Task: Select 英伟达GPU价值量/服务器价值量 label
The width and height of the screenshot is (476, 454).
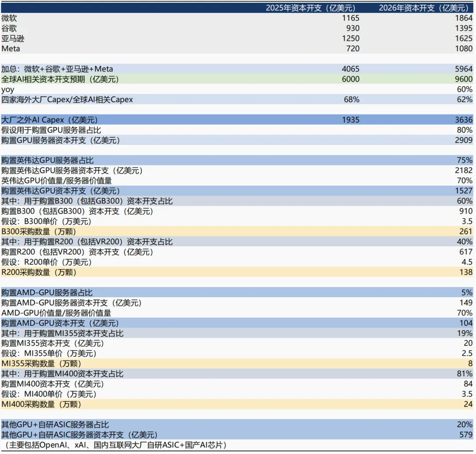Action: (56, 181)
